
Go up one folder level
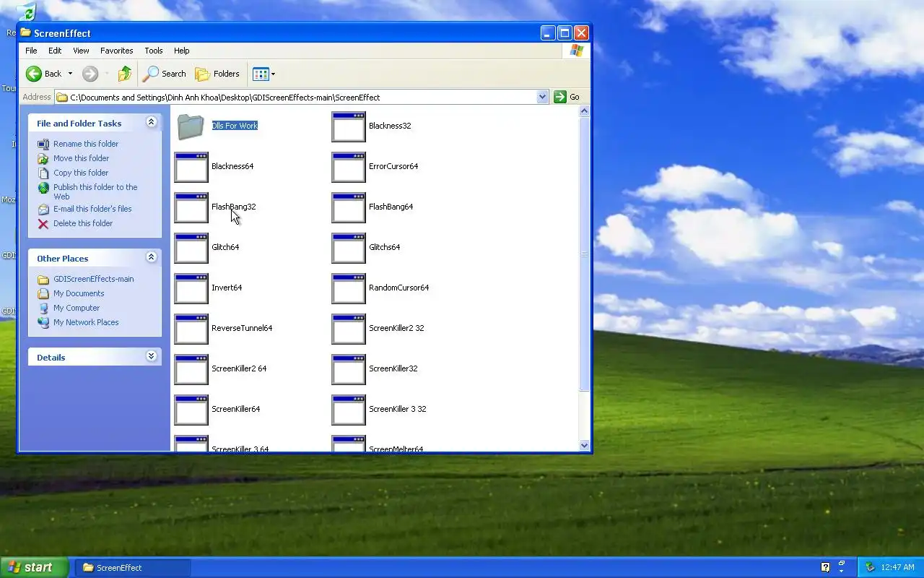point(125,74)
